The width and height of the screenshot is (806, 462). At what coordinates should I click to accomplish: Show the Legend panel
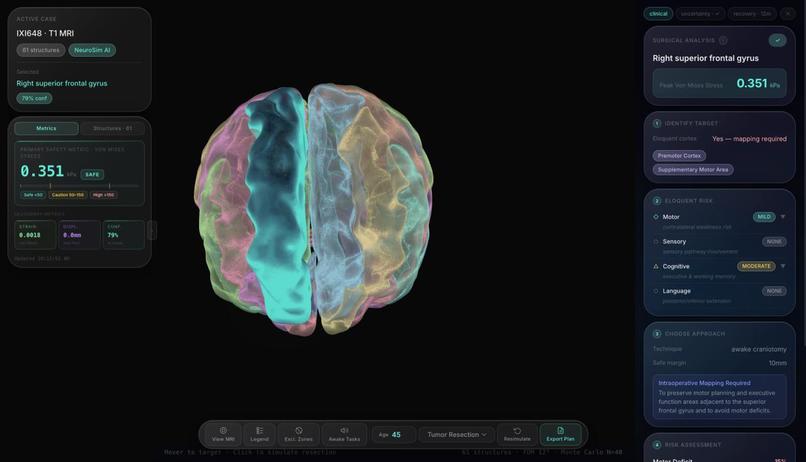(260, 434)
